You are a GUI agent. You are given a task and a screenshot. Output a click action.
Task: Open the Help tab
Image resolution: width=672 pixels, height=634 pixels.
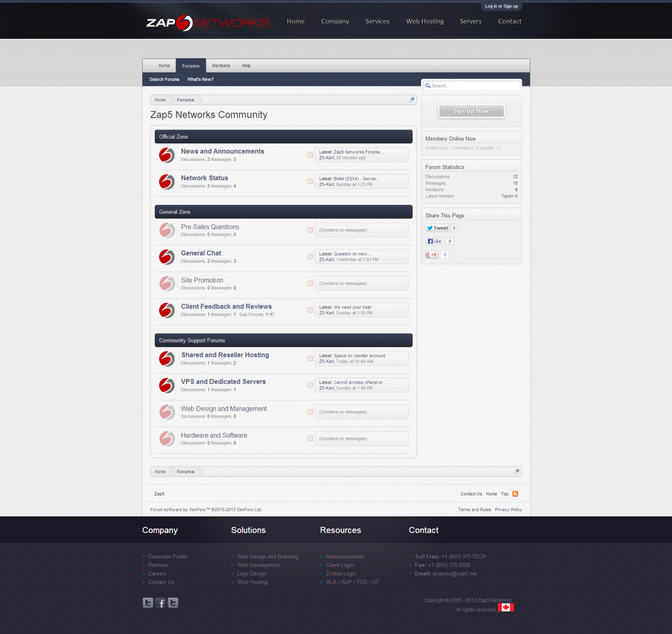246,66
